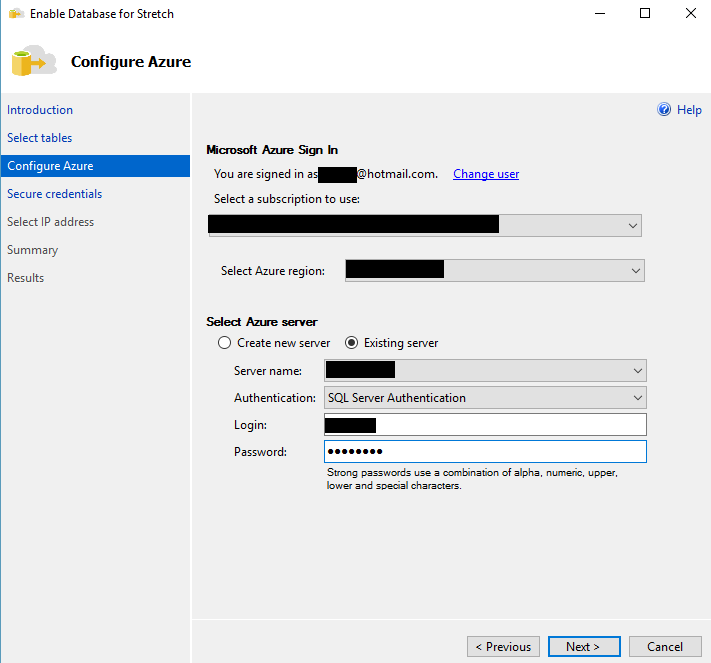Open the Help link
This screenshot has width=711, height=663.
point(689,110)
